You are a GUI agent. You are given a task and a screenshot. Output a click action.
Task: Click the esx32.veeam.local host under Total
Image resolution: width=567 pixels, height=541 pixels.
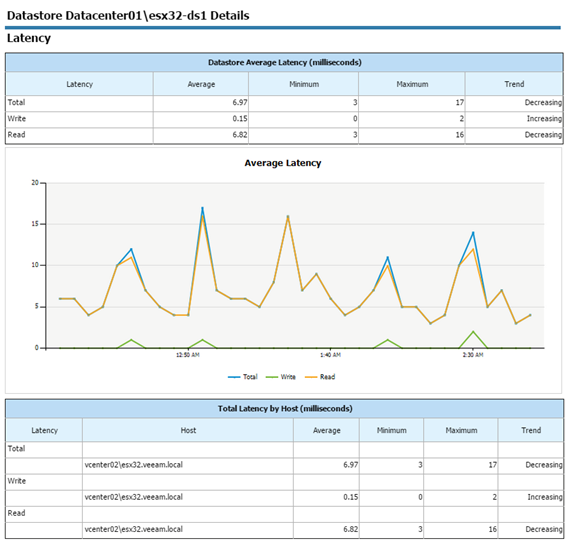[133, 465]
